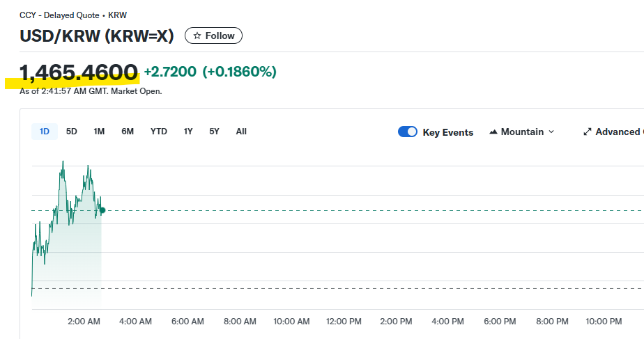Show the 6M chart range

click(x=128, y=132)
